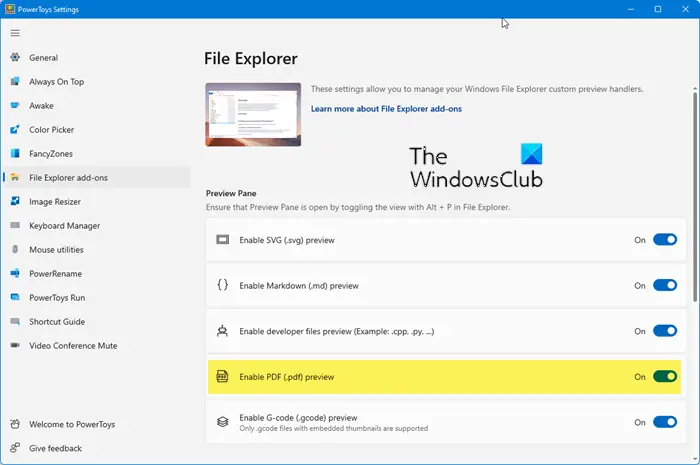This screenshot has width=700, height=465.
Task: Go to Mouse utilities page
Action: (96, 249)
